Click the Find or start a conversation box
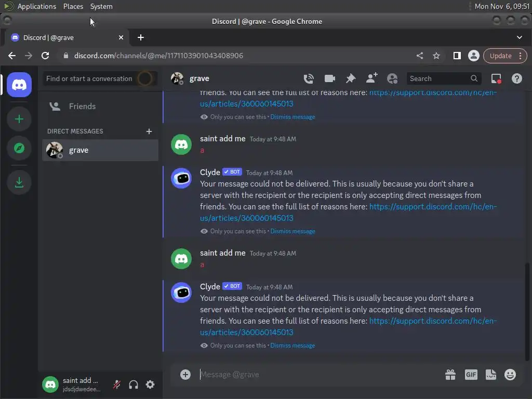 [x=100, y=79]
